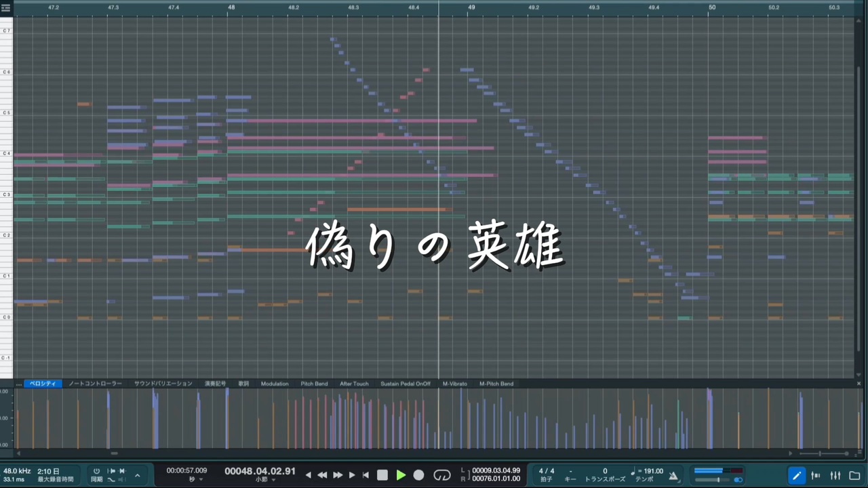This screenshot has height=488, width=868.
Task: Click the C3 key on piano keyboard
Action: [x=7, y=195]
